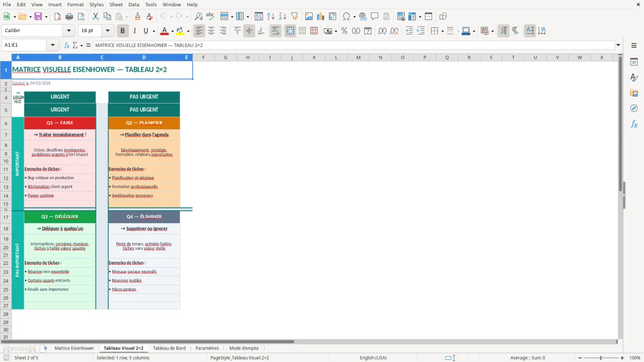
Task: Apply red font color swatch
Action: (165, 31)
